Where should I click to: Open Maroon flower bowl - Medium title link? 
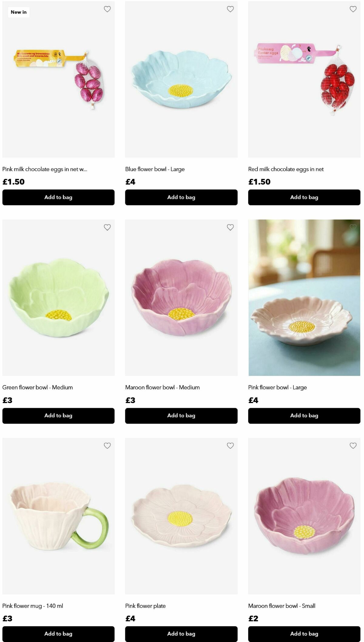(162, 388)
